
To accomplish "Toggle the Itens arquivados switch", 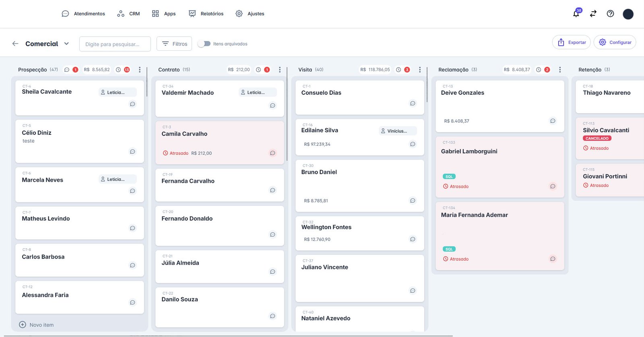I will click(204, 43).
